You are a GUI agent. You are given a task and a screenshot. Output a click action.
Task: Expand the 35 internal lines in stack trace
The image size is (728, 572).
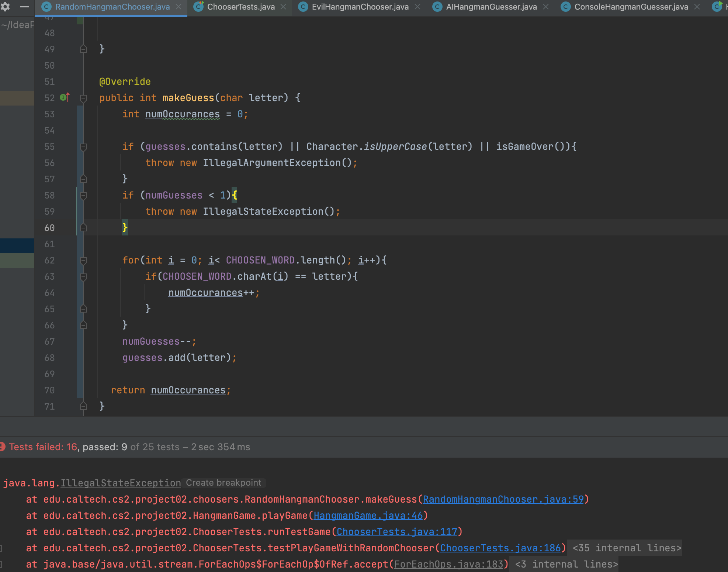(627, 548)
